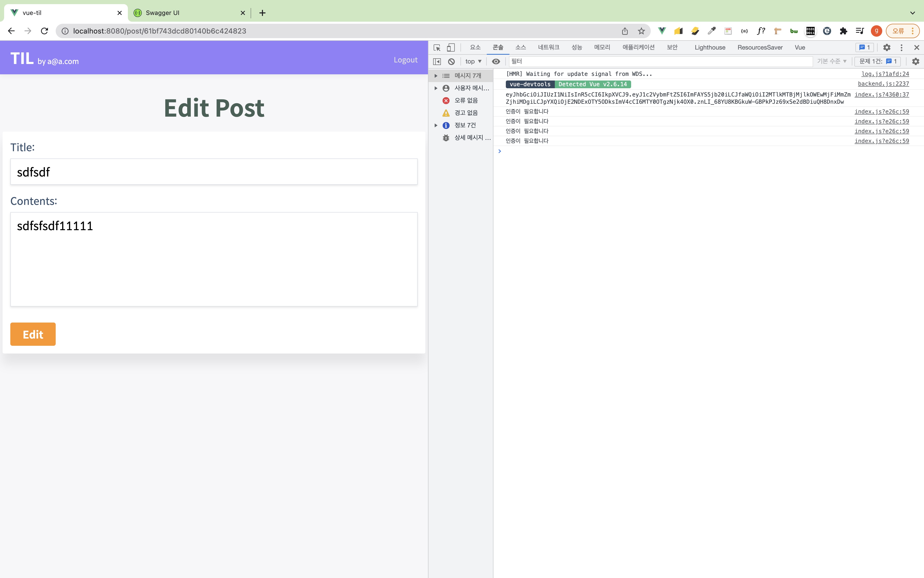Reload the current page
The image size is (924, 578).
44,31
